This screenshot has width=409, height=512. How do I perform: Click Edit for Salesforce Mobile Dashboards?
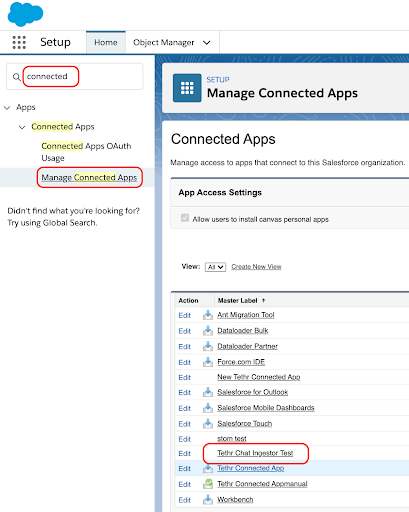(x=184, y=408)
